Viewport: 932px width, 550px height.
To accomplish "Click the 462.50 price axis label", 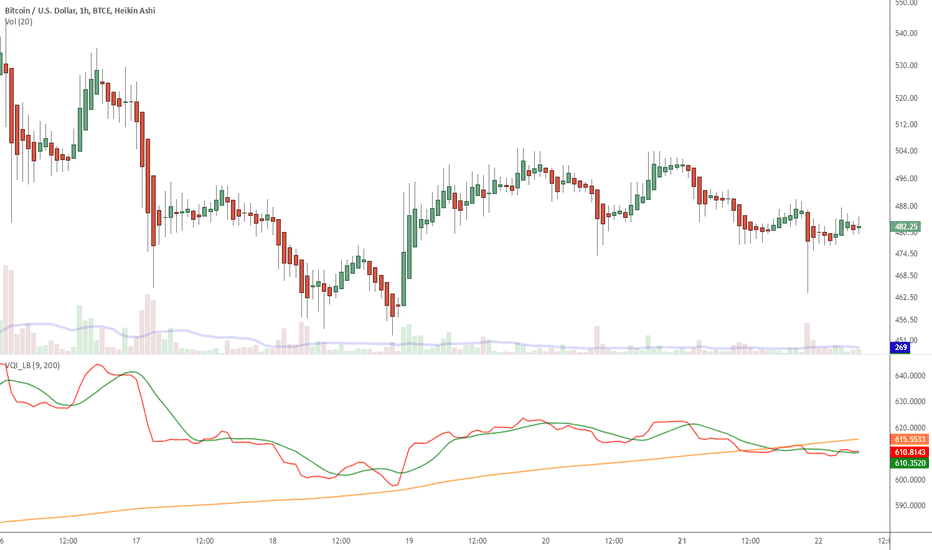I will click(906, 297).
